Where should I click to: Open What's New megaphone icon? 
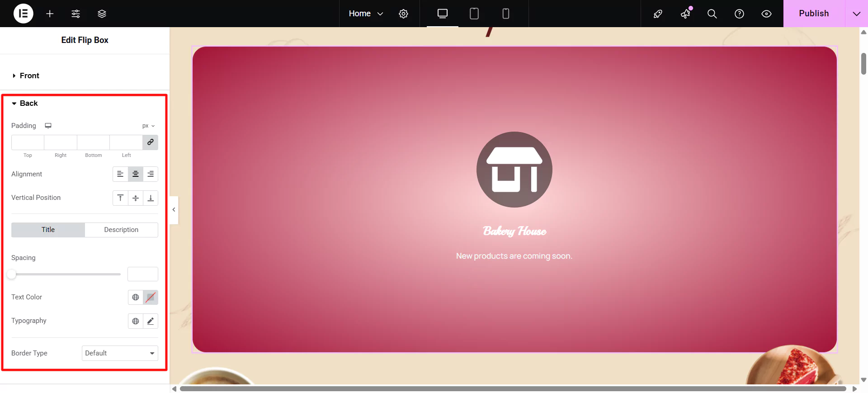tap(685, 14)
